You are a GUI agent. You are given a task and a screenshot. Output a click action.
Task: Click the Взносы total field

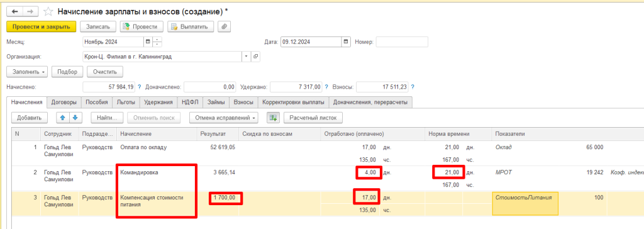[x=382, y=87]
